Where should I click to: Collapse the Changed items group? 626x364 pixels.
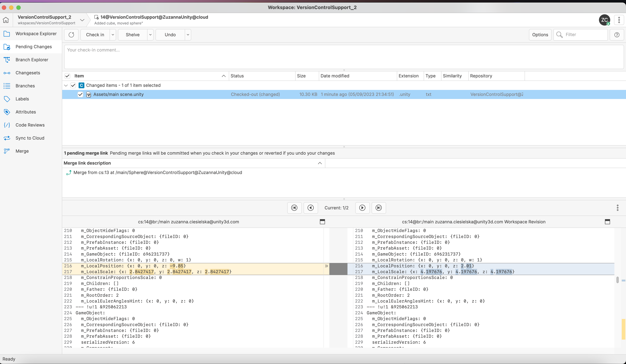pos(66,85)
